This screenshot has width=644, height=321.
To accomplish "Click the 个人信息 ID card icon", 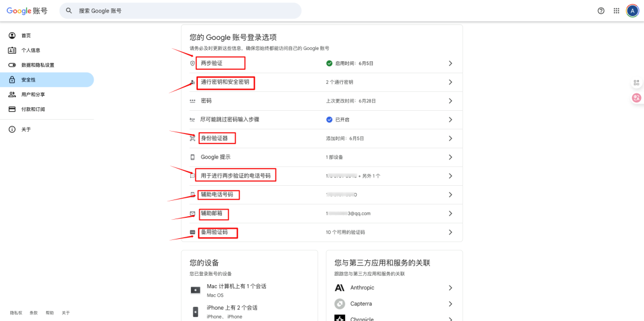I will pyautogui.click(x=13, y=51).
